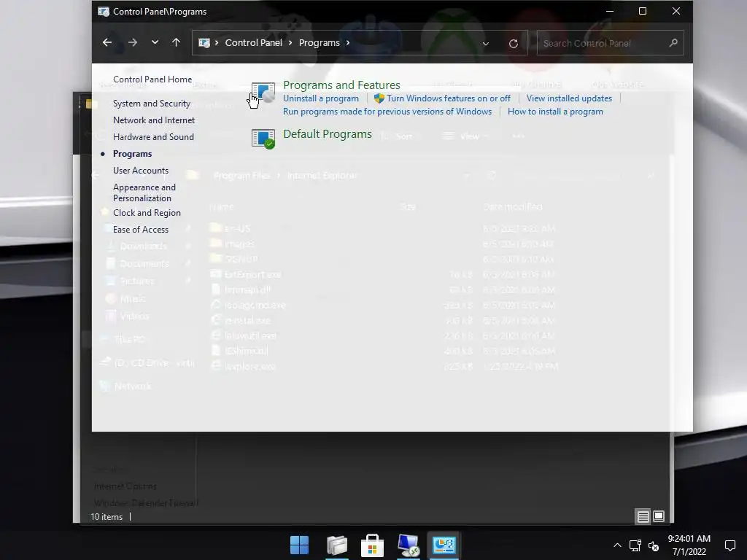This screenshot has height=560, width=747.
Task: Go back using the Control Panel back arrow
Action: click(107, 43)
